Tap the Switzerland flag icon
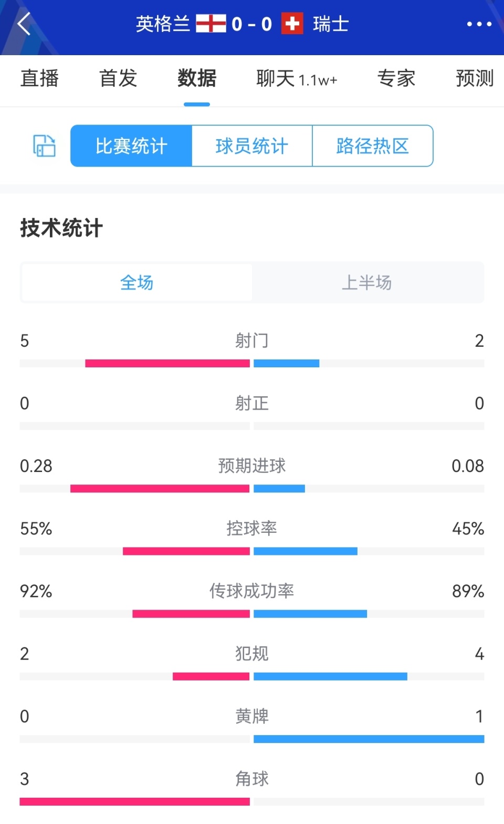Viewport: 504px width, 824px height. tap(292, 24)
